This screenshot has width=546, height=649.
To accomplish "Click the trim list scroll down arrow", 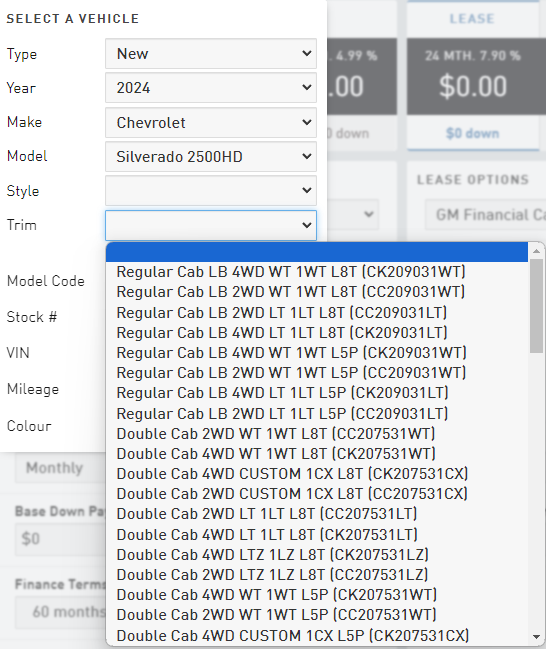I will pyautogui.click(x=536, y=637).
